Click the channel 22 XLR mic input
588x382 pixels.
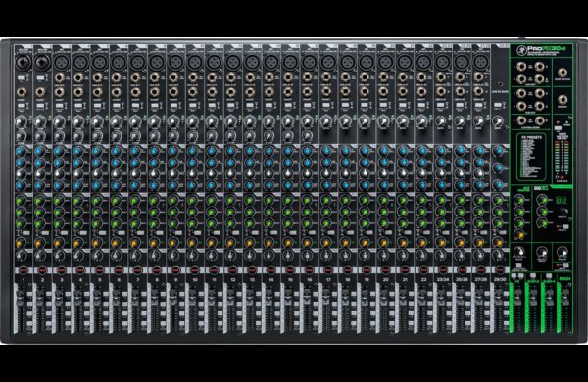pos(423,63)
